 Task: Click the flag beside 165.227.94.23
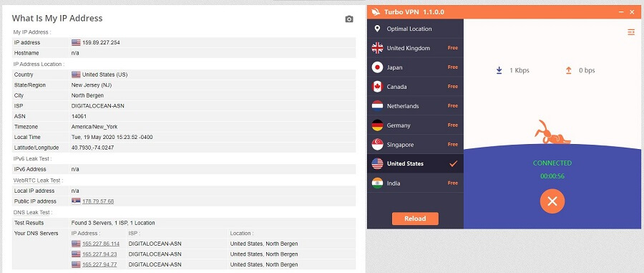pos(76,254)
